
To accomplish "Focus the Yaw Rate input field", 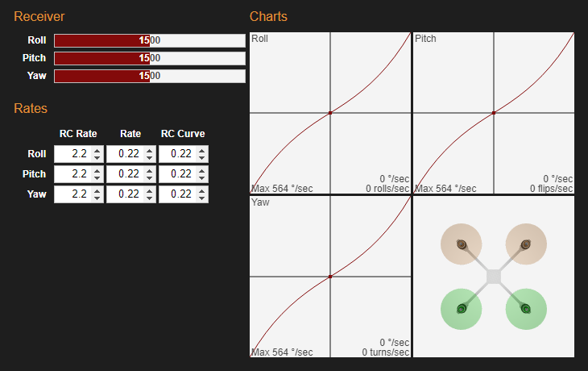I will point(125,194).
